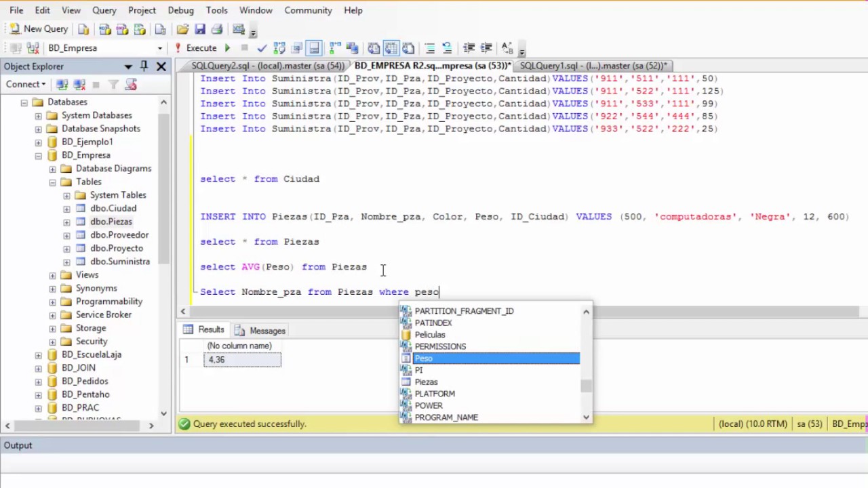Viewport: 868px width, 488px height.
Task: Click the Change Connection icon
Action: pos(33,48)
